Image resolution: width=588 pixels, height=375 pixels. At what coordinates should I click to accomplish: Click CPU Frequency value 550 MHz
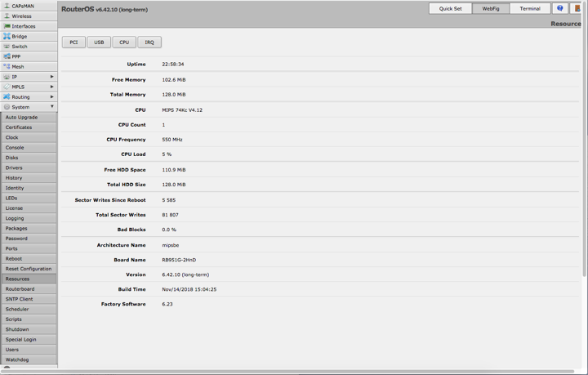tap(172, 140)
